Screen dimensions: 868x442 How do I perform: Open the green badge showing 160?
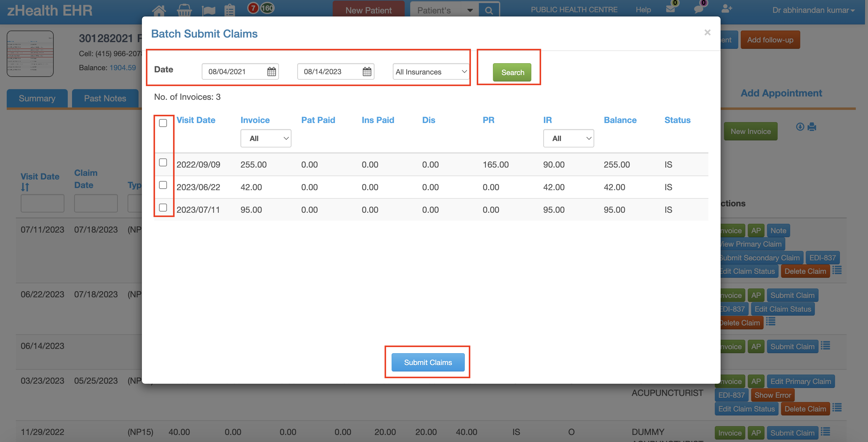coord(267,8)
